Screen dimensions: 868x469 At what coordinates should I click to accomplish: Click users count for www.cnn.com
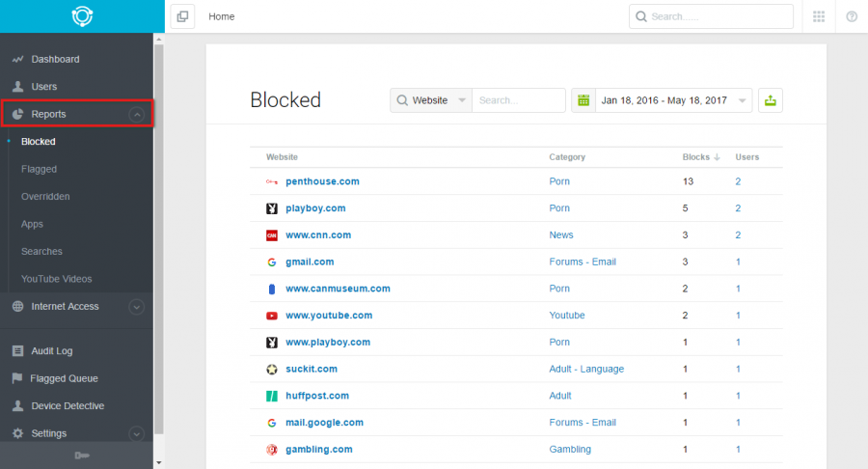click(x=738, y=235)
